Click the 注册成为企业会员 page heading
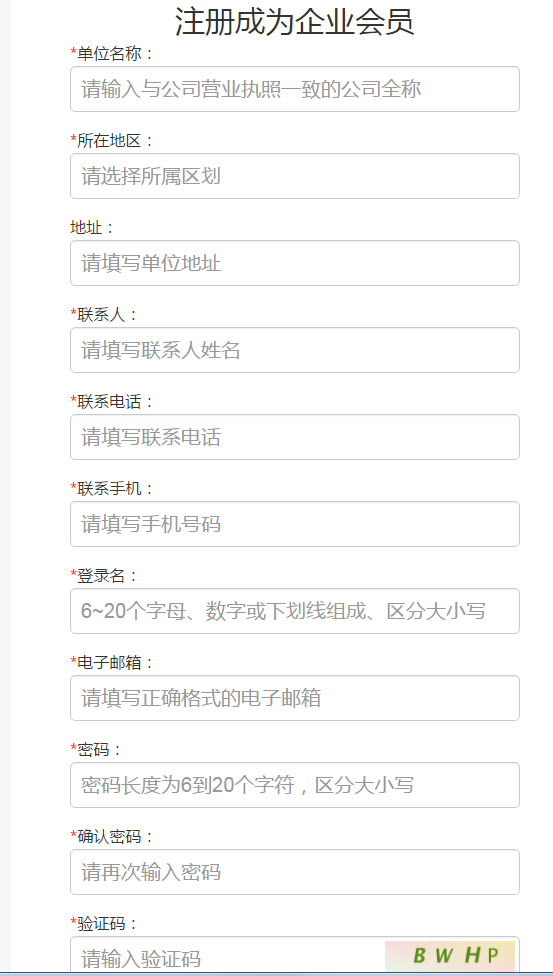 [295, 22]
